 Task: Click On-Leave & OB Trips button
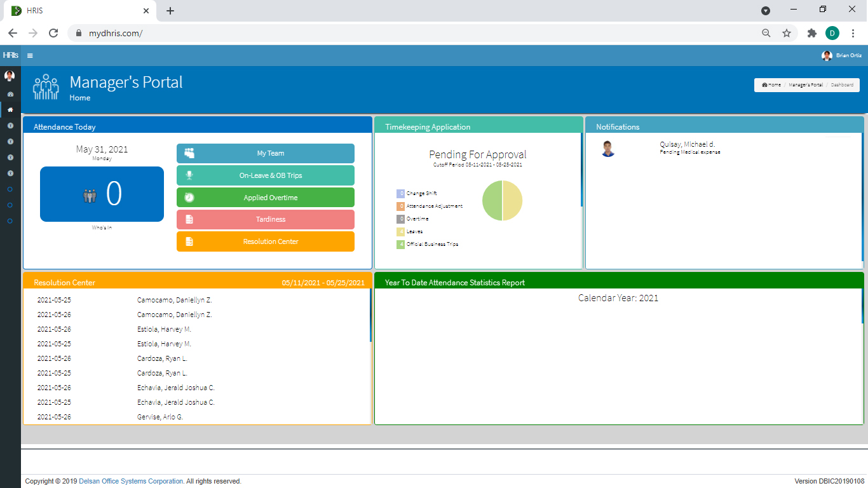point(266,175)
